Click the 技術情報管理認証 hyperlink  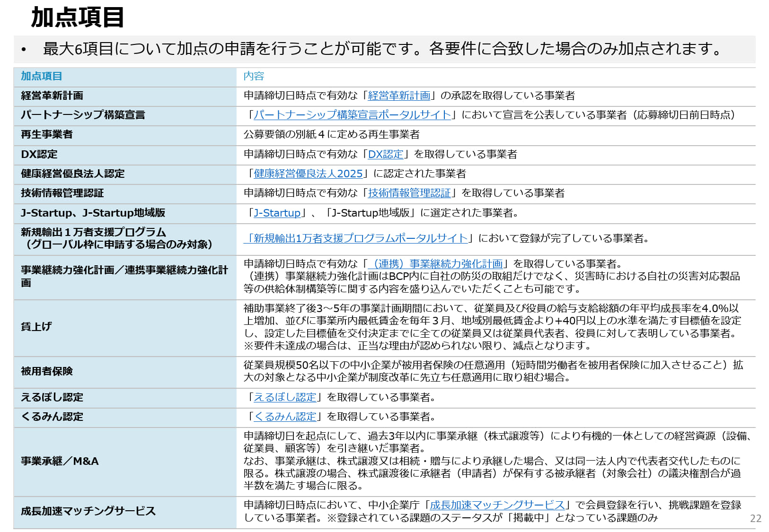(410, 193)
